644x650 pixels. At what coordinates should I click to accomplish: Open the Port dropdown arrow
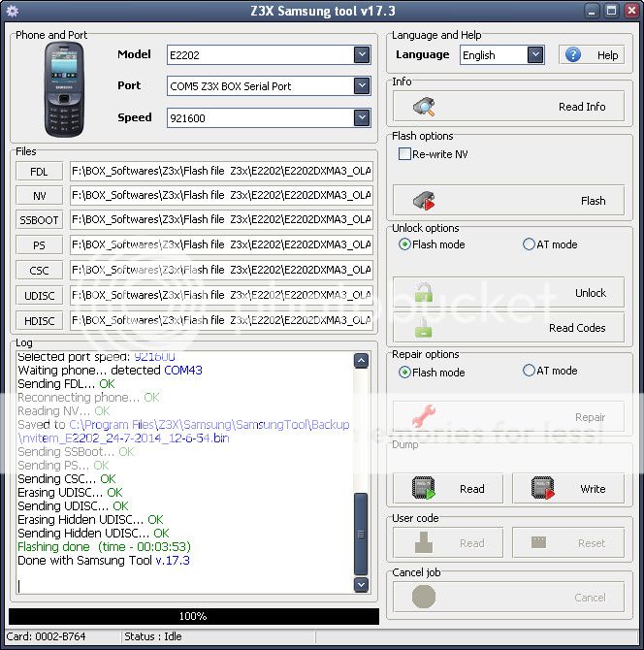coord(362,85)
